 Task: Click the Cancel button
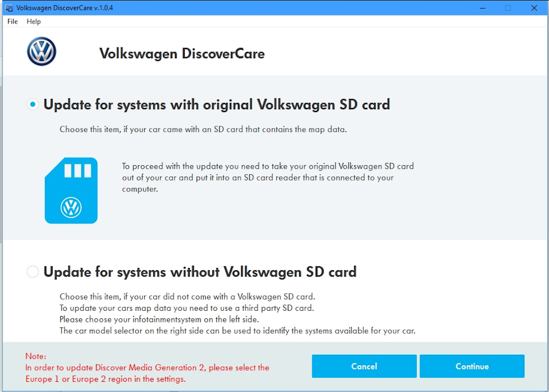point(364,366)
